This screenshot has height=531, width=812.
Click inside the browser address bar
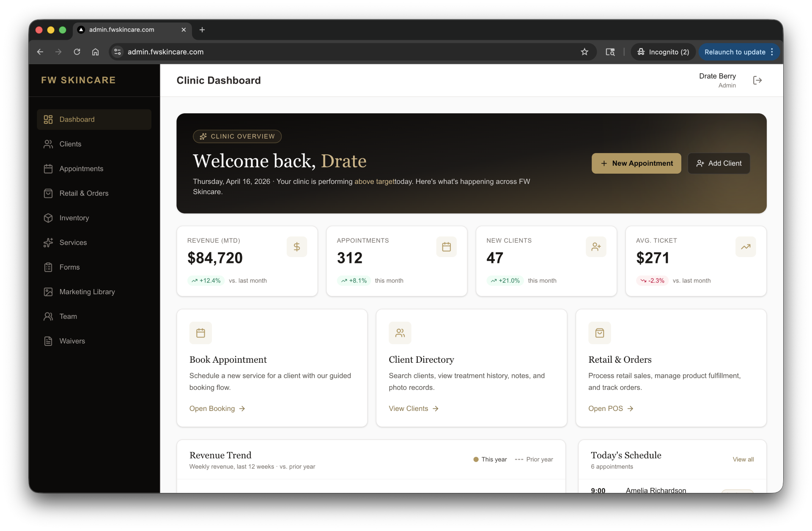point(296,52)
